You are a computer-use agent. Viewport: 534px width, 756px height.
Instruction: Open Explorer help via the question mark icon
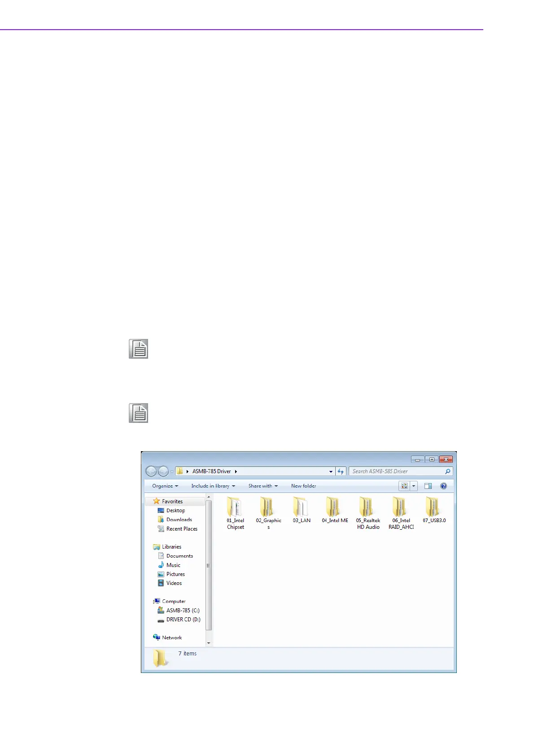point(443,486)
